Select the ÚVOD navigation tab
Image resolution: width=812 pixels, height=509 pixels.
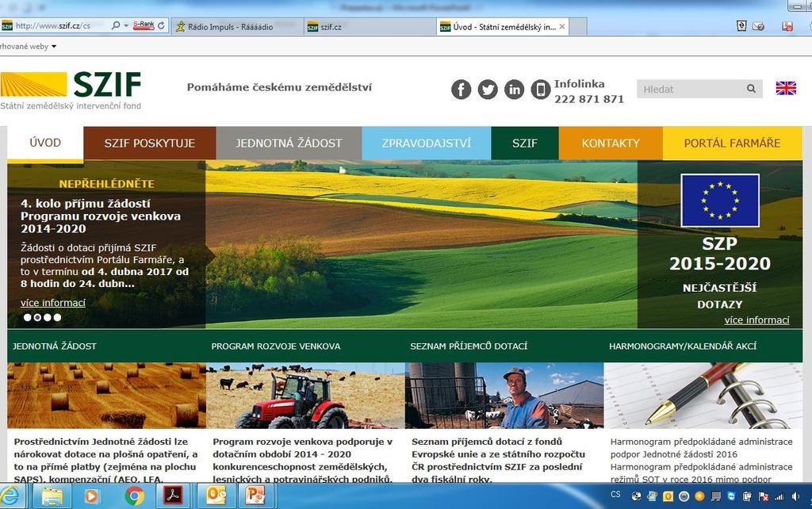coord(45,143)
